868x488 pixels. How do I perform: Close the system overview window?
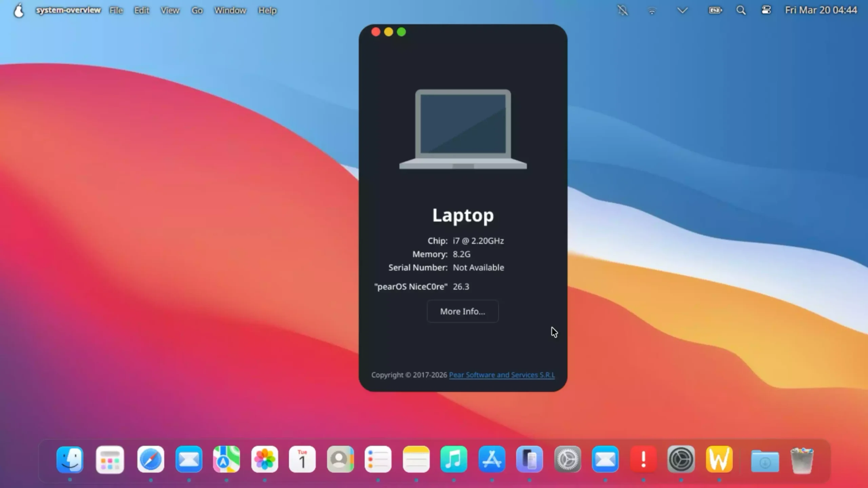click(376, 32)
